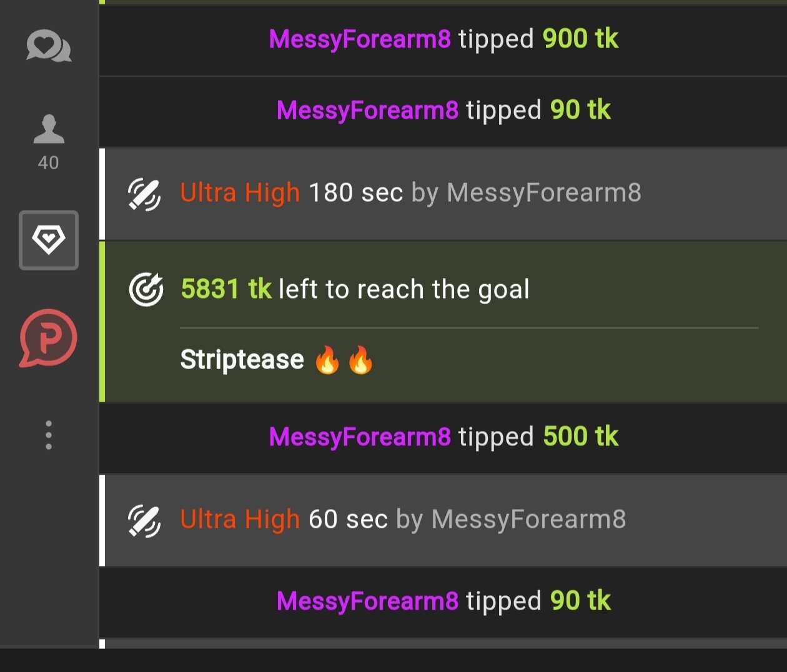Select the Striptease goal title
Screen dimensions: 787x672
point(242,360)
